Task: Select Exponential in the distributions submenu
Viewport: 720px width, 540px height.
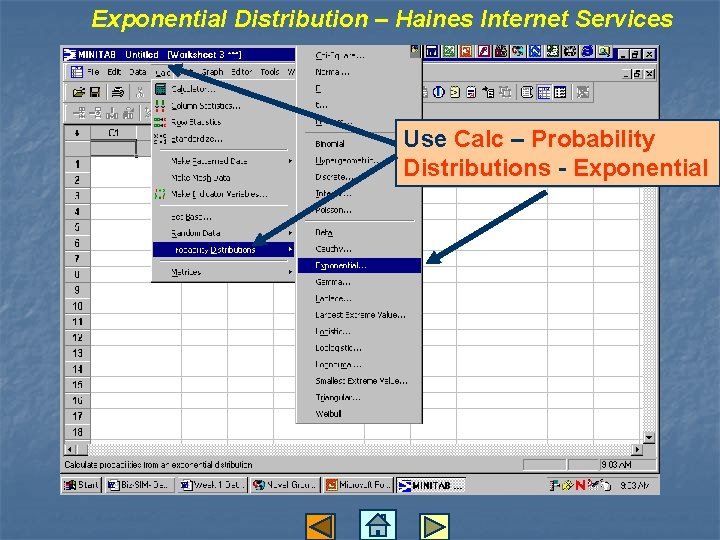Action: (x=359, y=265)
